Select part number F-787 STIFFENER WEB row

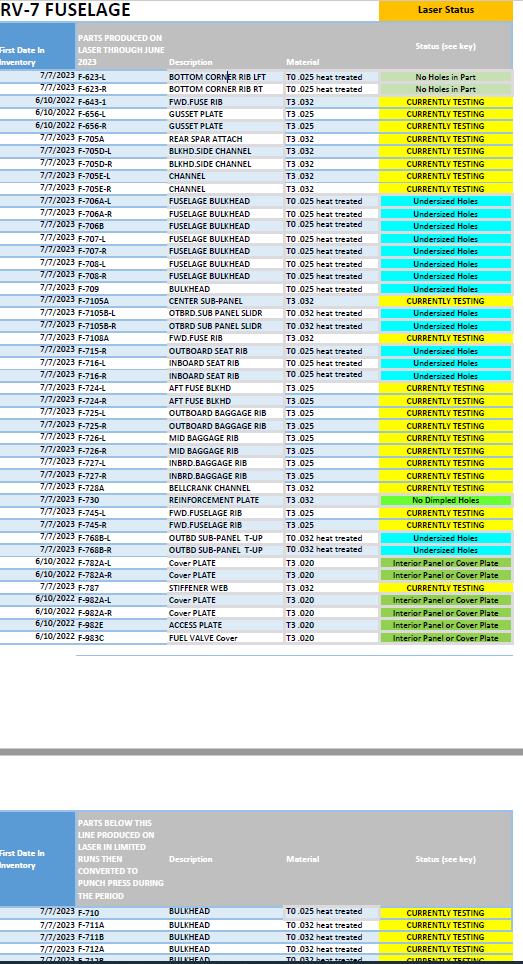point(256,588)
